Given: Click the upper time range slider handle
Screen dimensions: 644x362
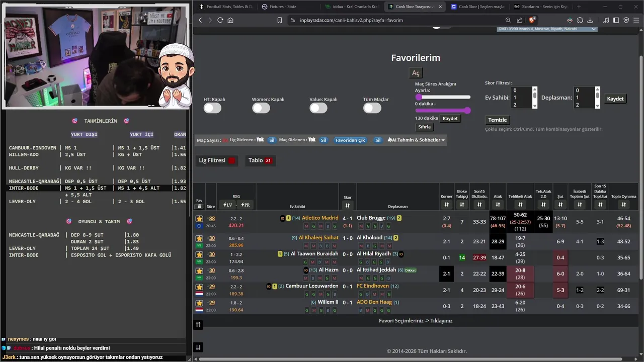Looking at the screenshot, I should pos(419,97).
